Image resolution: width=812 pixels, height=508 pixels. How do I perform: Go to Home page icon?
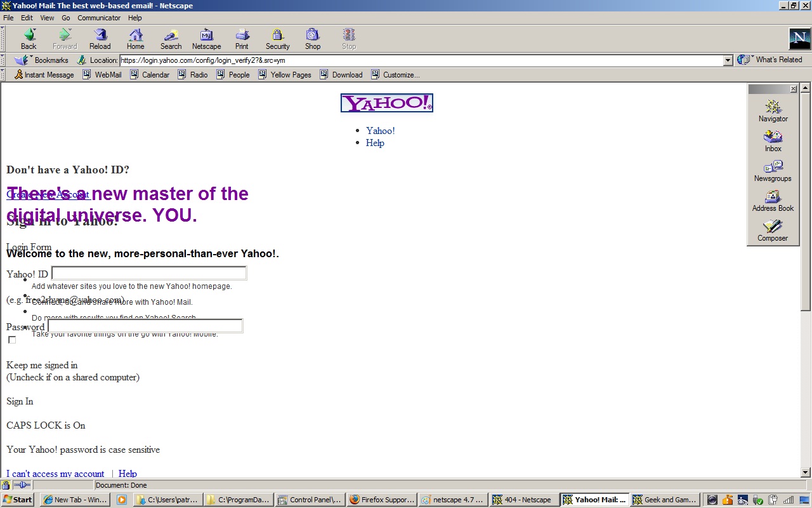pyautogui.click(x=136, y=39)
